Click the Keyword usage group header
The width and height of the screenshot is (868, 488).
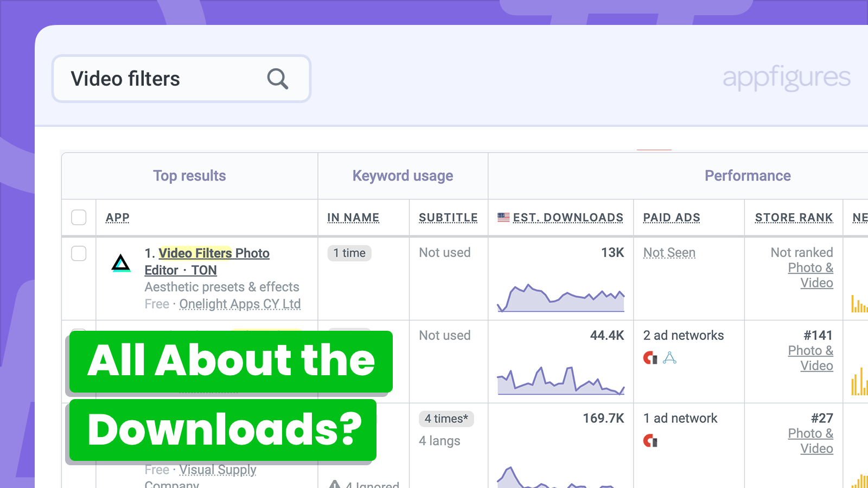(403, 176)
